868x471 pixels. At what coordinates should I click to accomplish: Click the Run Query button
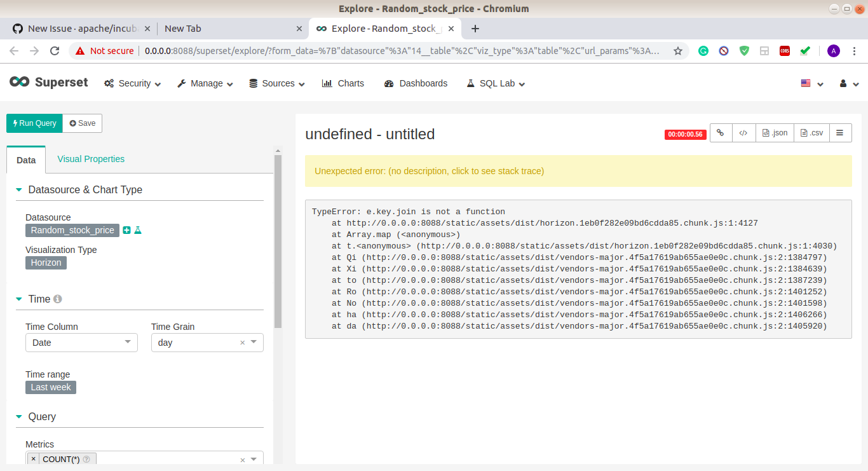pos(34,123)
